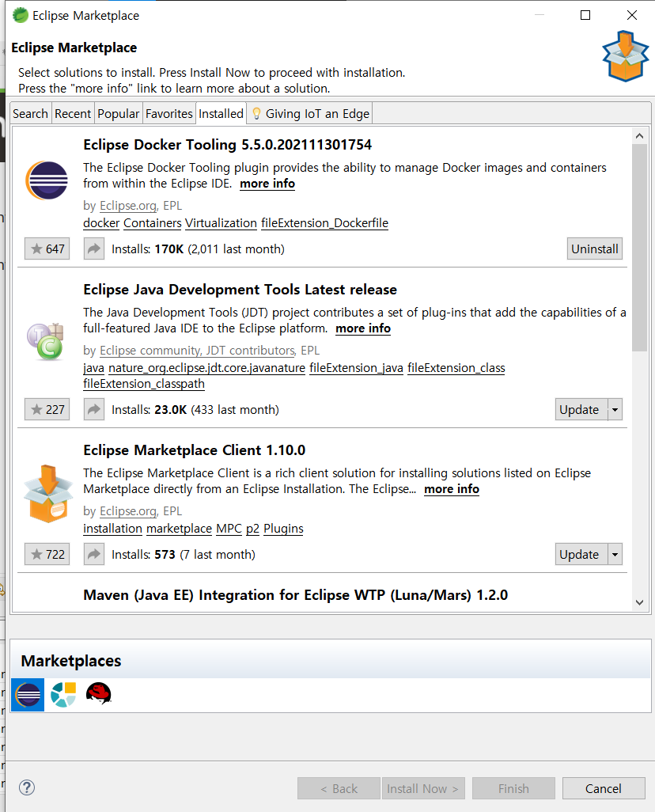The width and height of the screenshot is (655, 812).
Task: Click the docker tag
Action: coord(101,223)
